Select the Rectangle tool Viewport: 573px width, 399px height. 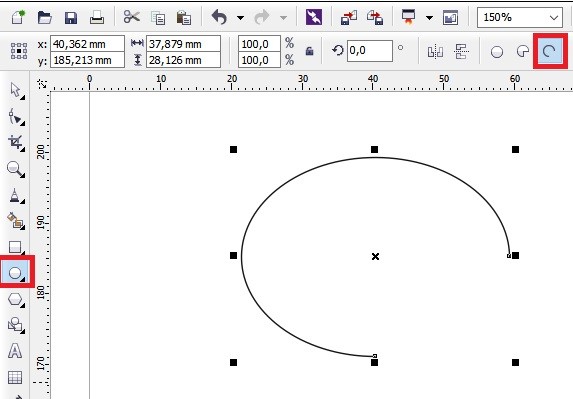coord(16,247)
